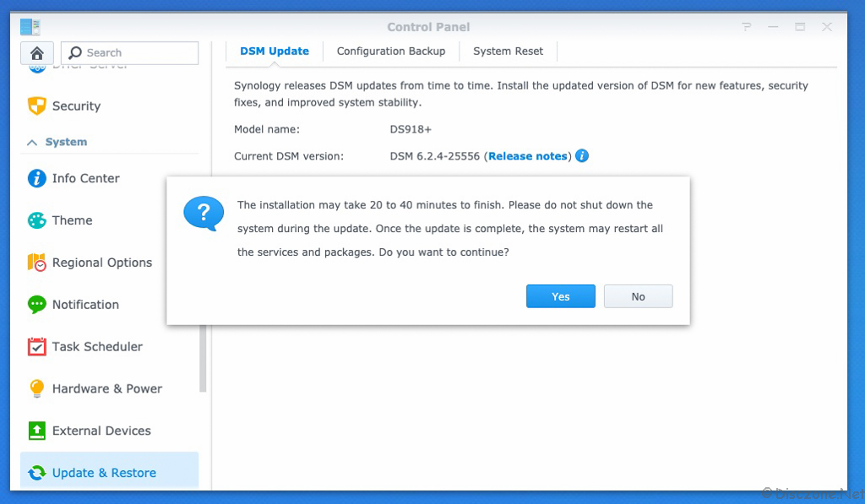The width and height of the screenshot is (865, 504).
Task: Select the Notification label
Action: pyautogui.click(x=85, y=305)
